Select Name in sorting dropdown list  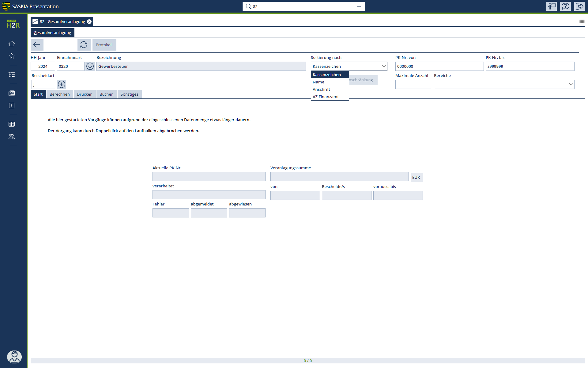[x=318, y=82]
